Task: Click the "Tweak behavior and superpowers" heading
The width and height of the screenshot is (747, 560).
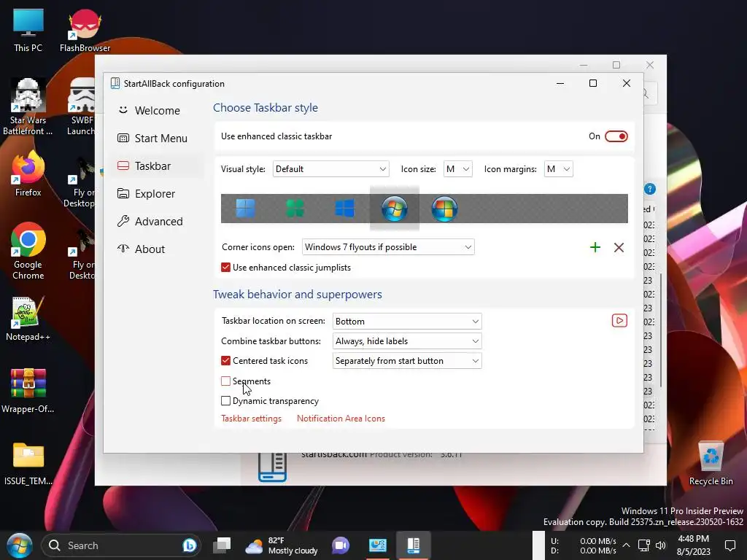Action: [298, 295]
